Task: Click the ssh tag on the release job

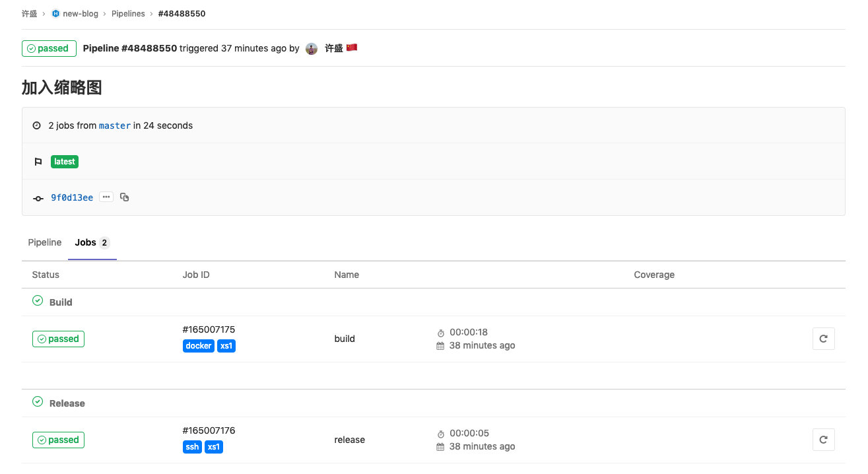Action: (x=191, y=446)
